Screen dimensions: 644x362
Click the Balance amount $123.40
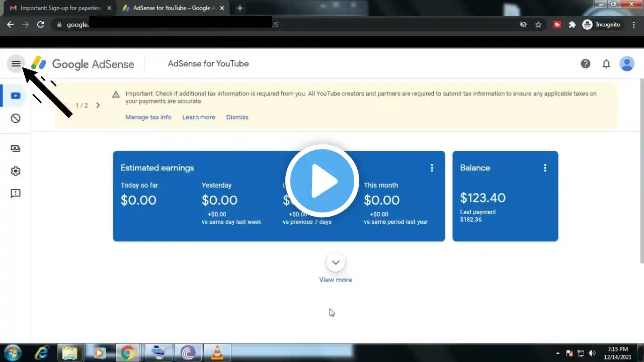coord(482,198)
